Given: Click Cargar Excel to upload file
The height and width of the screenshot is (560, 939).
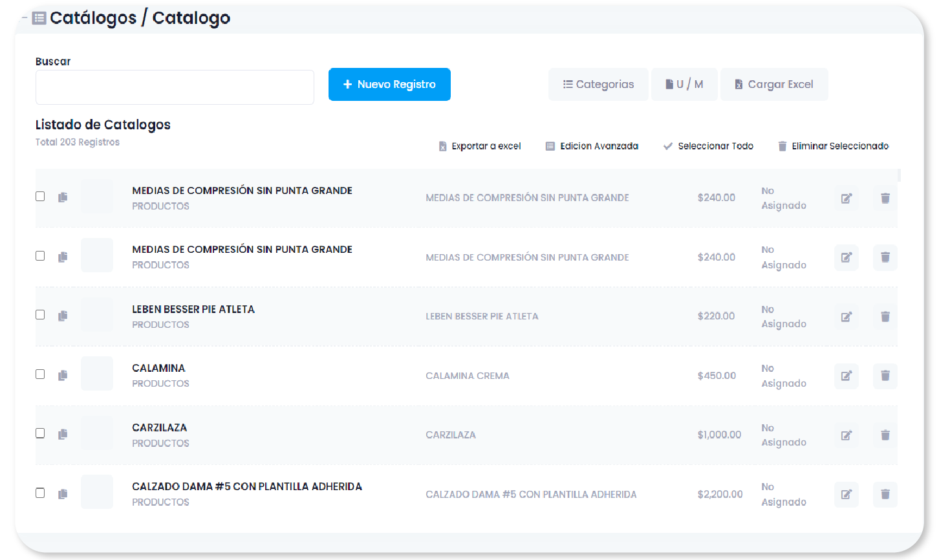Looking at the screenshot, I should [774, 85].
